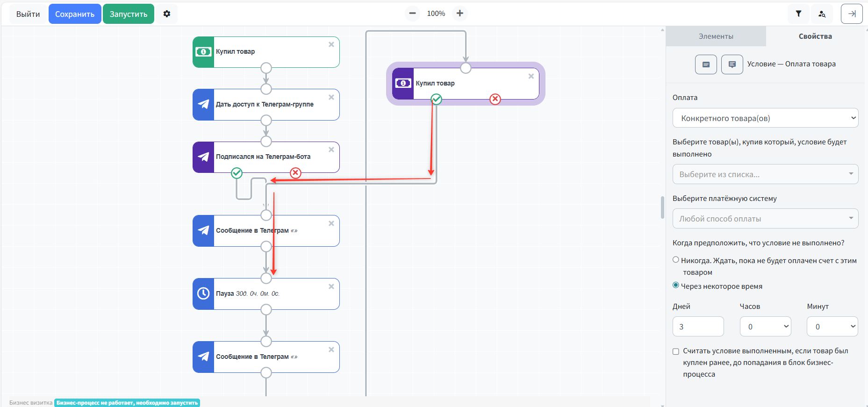
Task: Click the zoom out minus button
Action: (412, 14)
